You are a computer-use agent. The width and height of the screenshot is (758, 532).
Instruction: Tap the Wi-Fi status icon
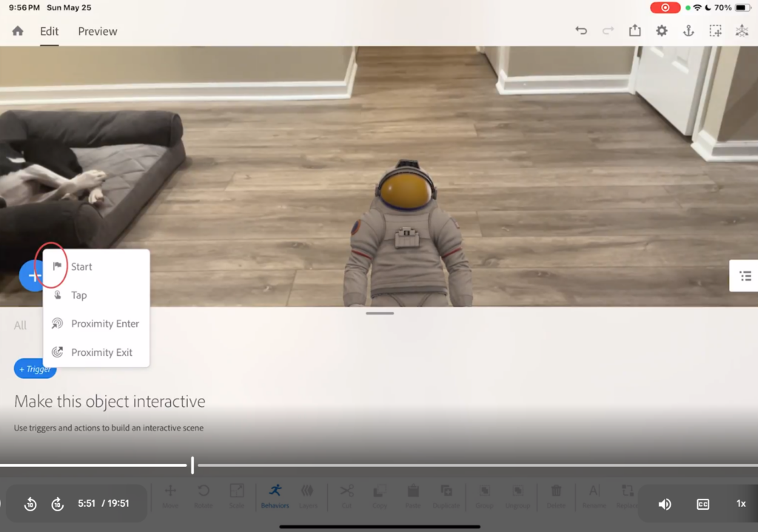tap(697, 7)
